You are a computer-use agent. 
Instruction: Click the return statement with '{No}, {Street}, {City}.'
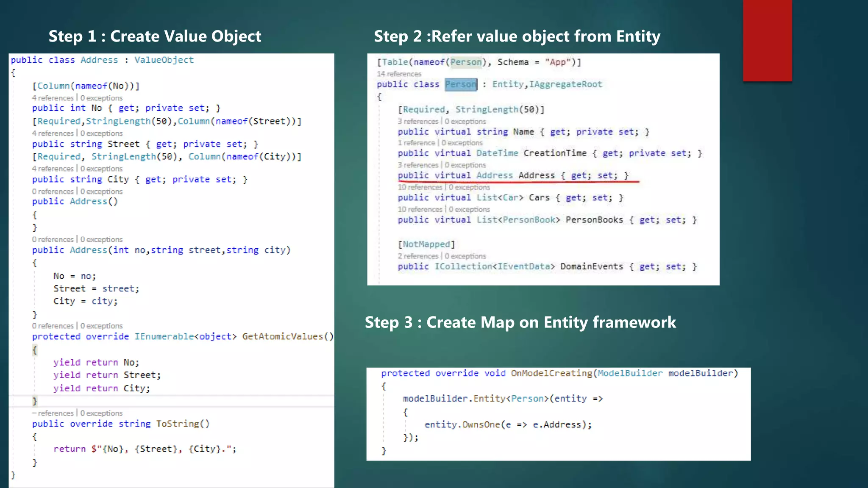coord(145,449)
